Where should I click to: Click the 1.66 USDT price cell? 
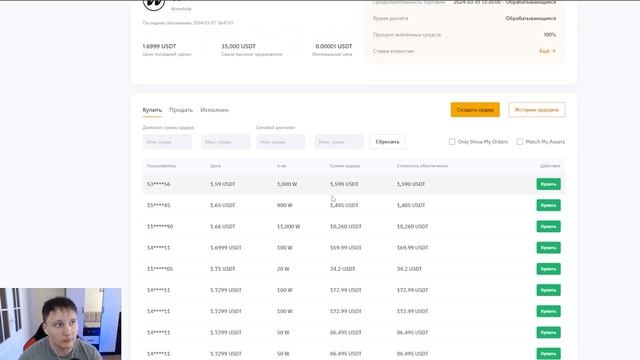pyautogui.click(x=222, y=227)
